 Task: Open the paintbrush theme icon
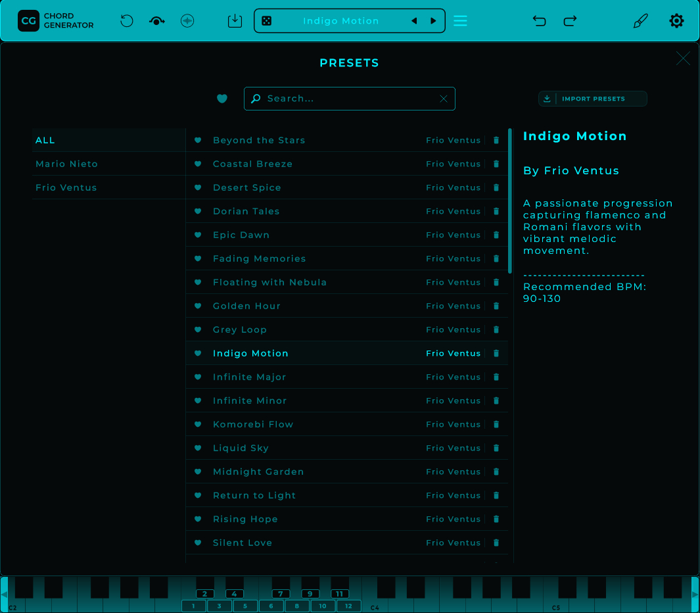641,21
